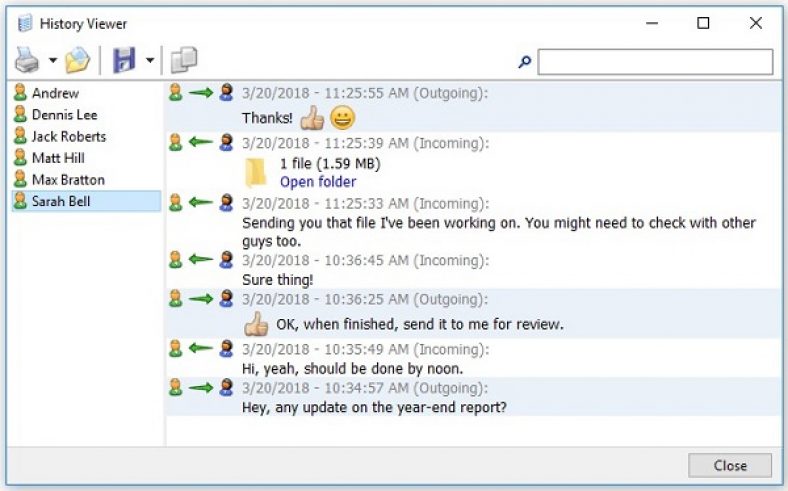Open the print options dropdown arrow
788x491 pixels.
[x=53, y=60]
